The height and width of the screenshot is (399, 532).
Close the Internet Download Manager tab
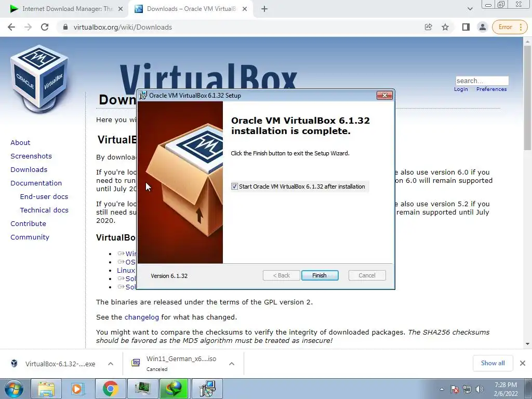(121, 9)
